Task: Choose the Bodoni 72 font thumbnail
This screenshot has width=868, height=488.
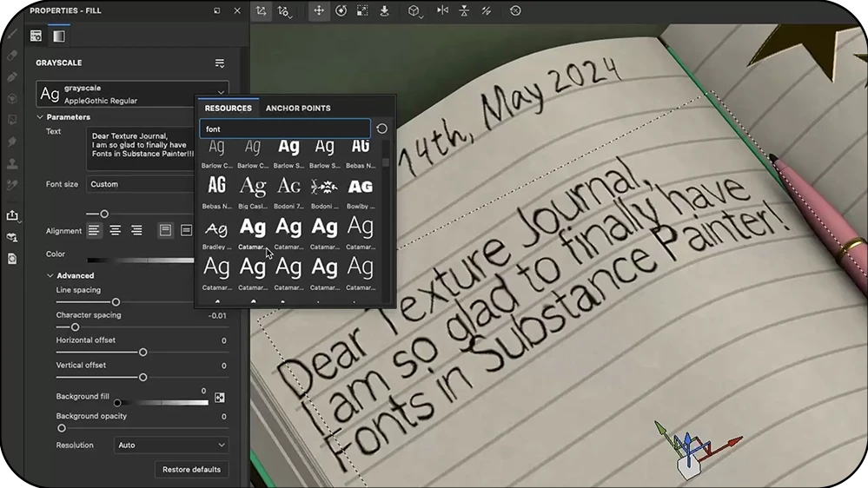Action: (288, 192)
